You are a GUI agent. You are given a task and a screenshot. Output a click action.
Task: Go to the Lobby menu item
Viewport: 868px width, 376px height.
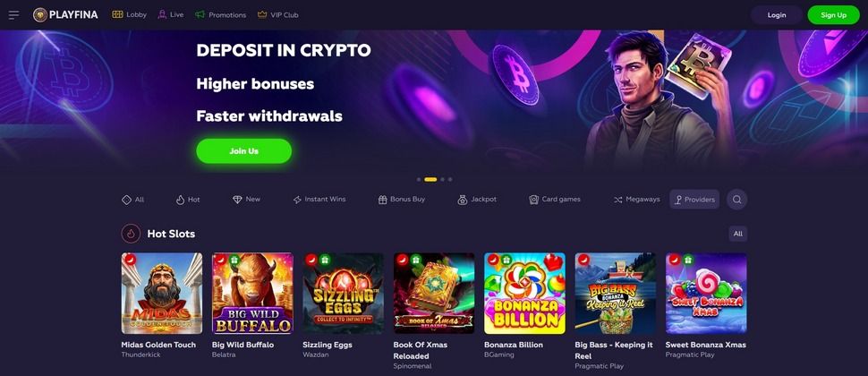point(129,15)
